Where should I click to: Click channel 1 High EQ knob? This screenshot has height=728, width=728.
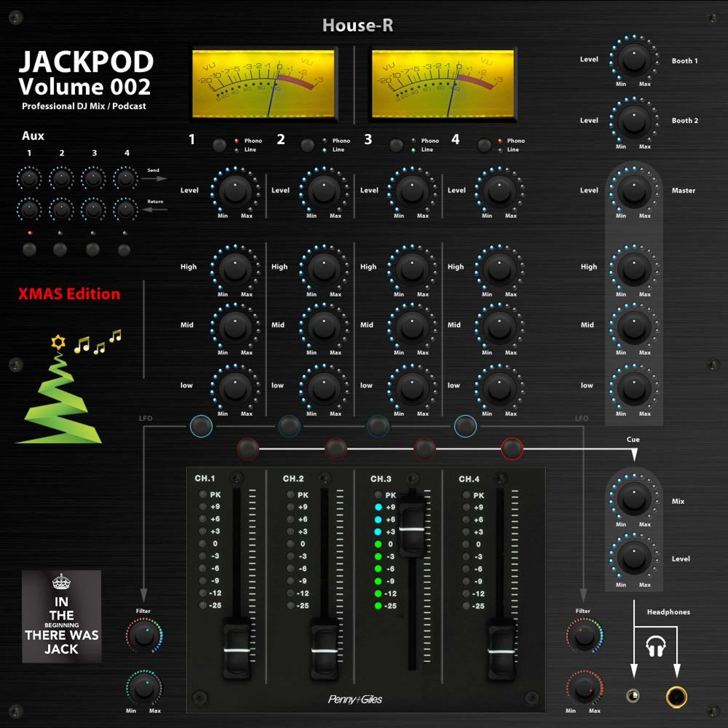coord(235,270)
